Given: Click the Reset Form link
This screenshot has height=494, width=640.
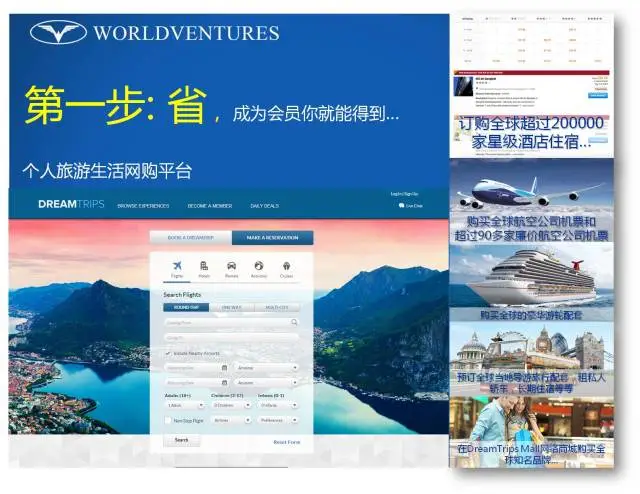Looking at the screenshot, I should (x=287, y=442).
